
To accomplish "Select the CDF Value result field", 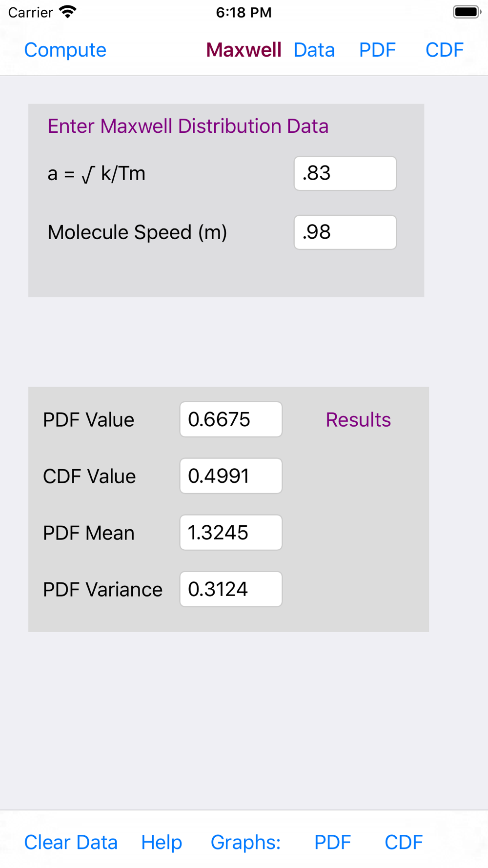I will 231,476.
